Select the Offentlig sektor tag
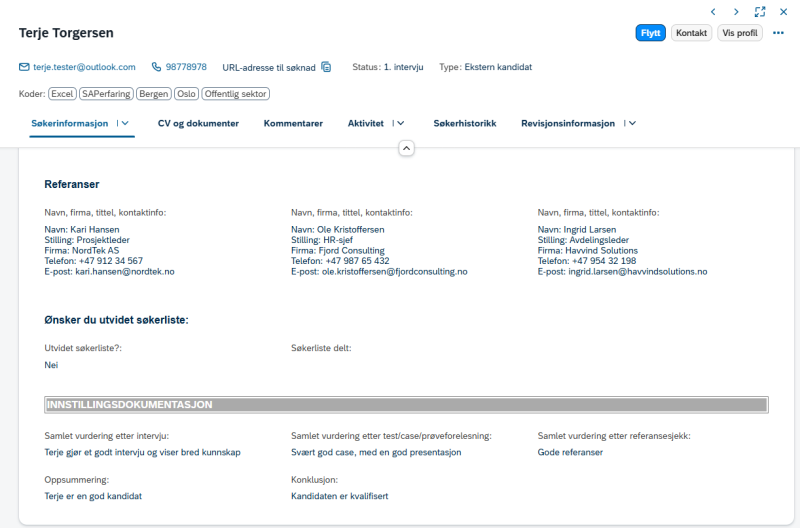This screenshot has width=800, height=528. 236,94
